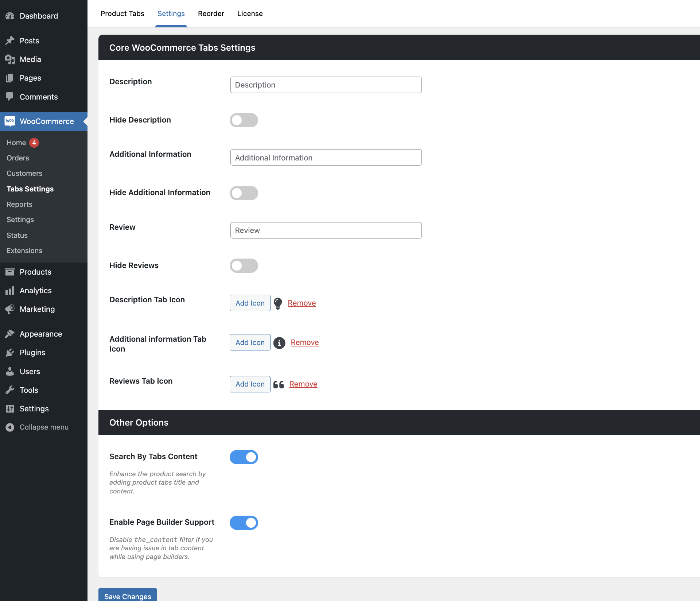This screenshot has height=601, width=700.
Task: Open Status submenu item
Action: [x=17, y=235]
